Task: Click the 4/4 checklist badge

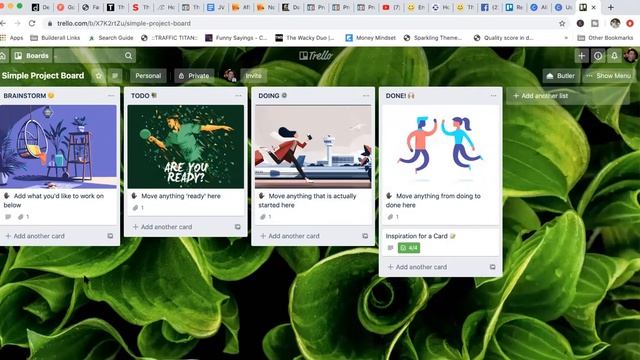Action: [409, 248]
